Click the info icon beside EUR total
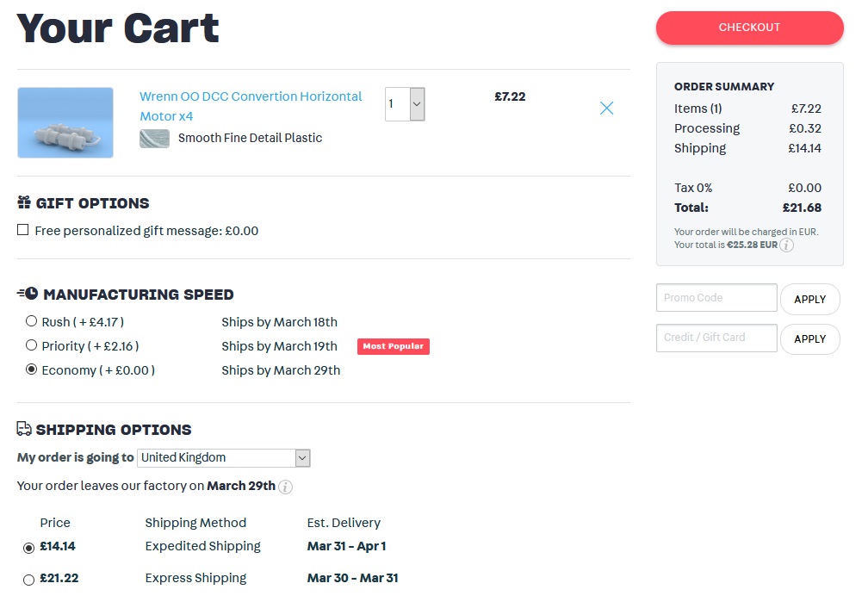Screen dimensions: 868x602 pos(786,245)
